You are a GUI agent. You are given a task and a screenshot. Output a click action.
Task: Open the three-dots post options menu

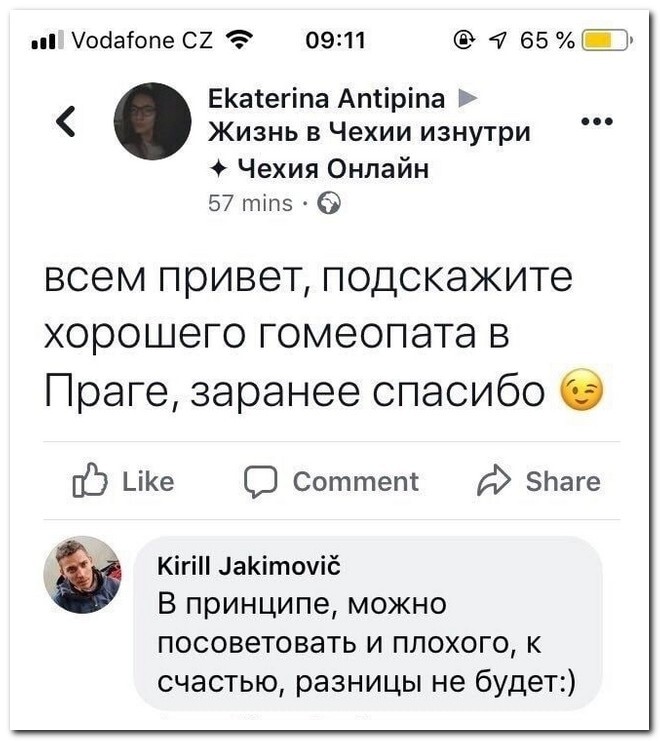click(597, 122)
